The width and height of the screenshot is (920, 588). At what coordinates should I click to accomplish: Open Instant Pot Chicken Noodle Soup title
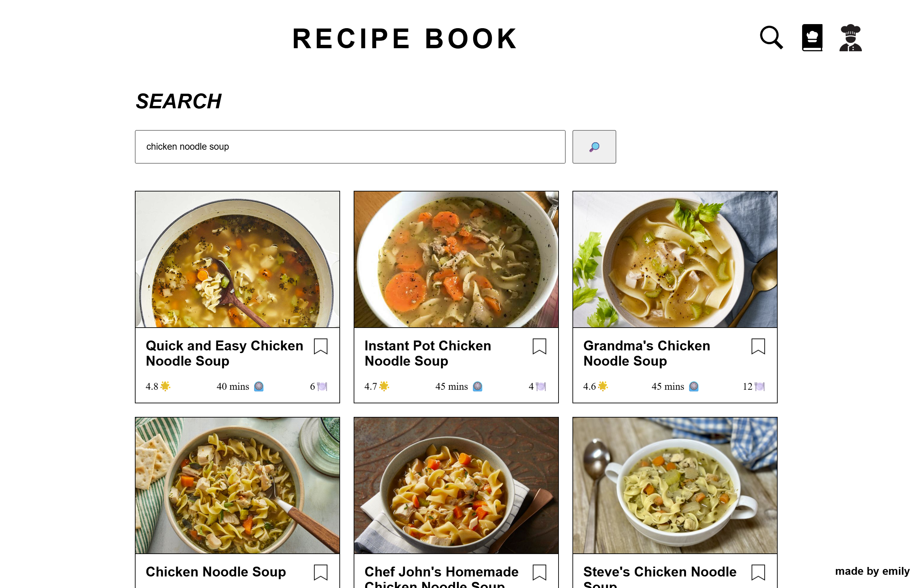click(427, 353)
